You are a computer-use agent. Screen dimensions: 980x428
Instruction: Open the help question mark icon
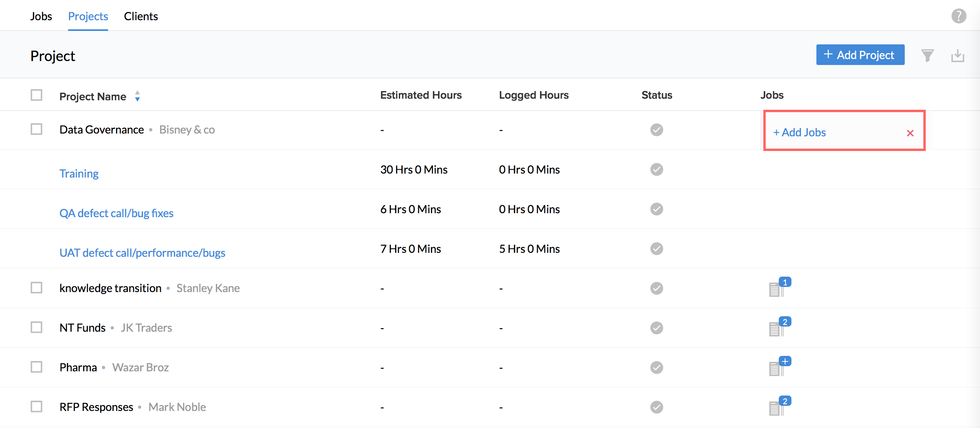pyautogui.click(x=959, y=16)
